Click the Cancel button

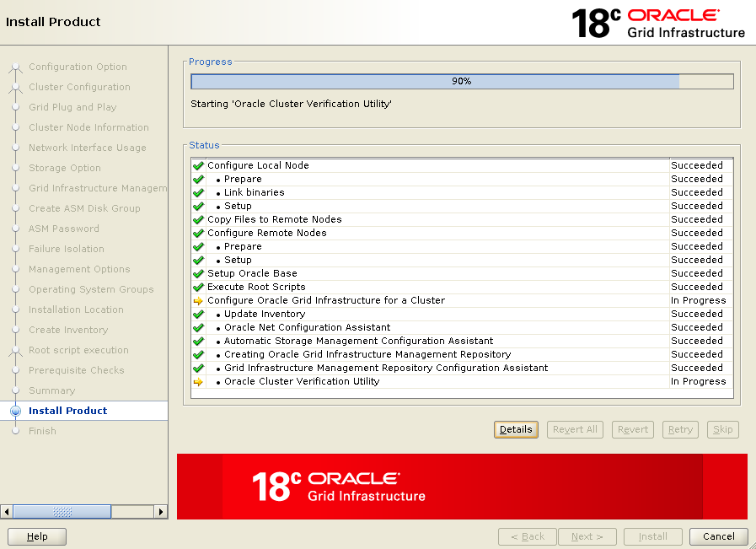click(718, 536)
